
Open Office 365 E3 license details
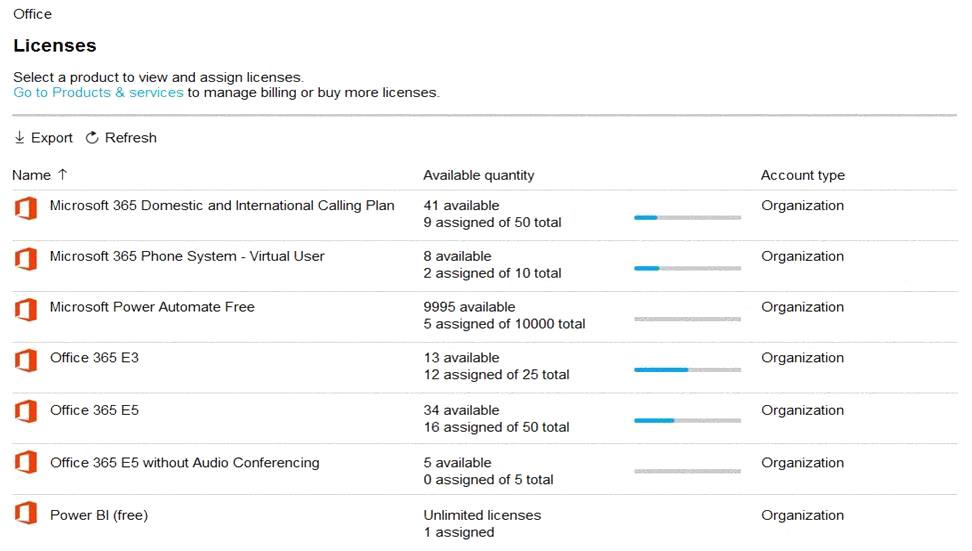(x=94, y=357)
